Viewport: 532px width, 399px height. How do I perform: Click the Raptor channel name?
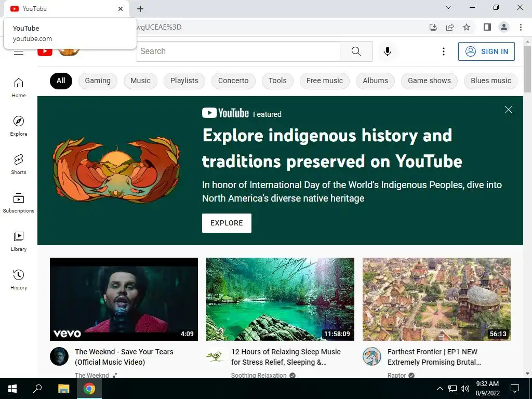point(396,375)
